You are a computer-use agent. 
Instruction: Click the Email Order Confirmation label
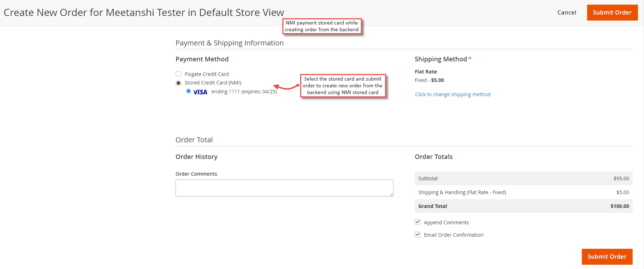454,235
